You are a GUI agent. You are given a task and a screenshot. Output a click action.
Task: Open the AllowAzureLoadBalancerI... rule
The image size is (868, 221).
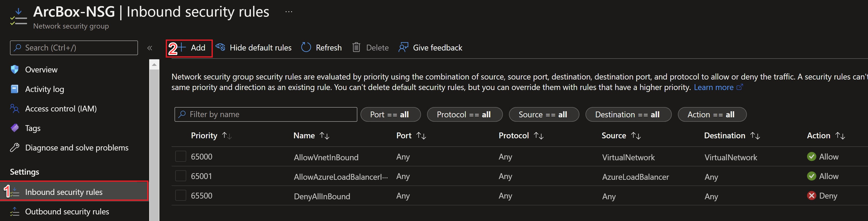click(341, 177)
